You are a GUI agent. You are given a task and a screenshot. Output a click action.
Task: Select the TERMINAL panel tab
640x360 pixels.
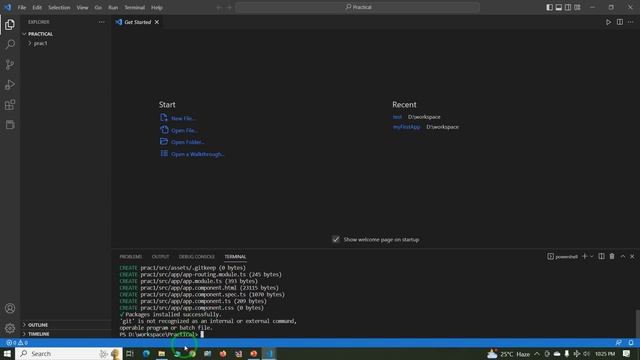235,257
